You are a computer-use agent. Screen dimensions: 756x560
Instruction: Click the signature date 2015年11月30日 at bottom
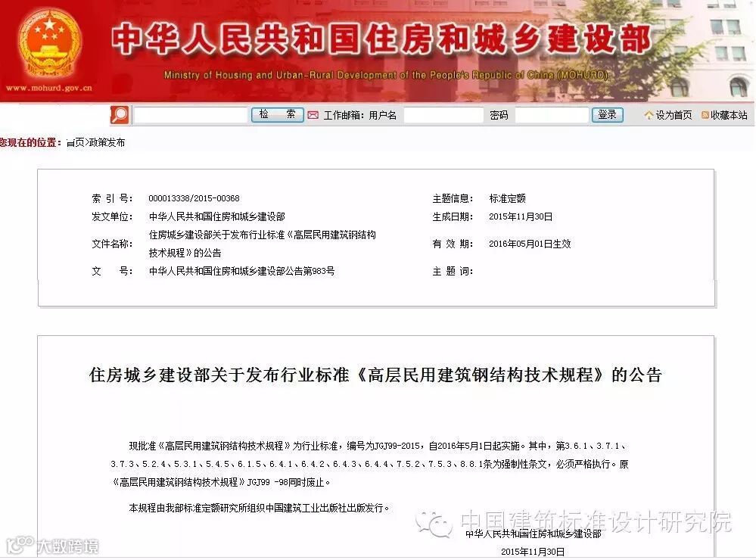point(533,552)
